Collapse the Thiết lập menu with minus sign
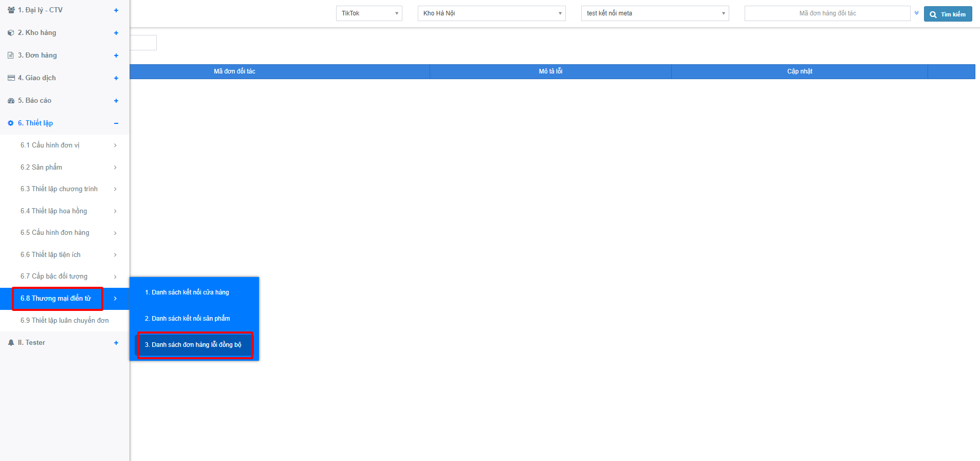 [116, 123]
